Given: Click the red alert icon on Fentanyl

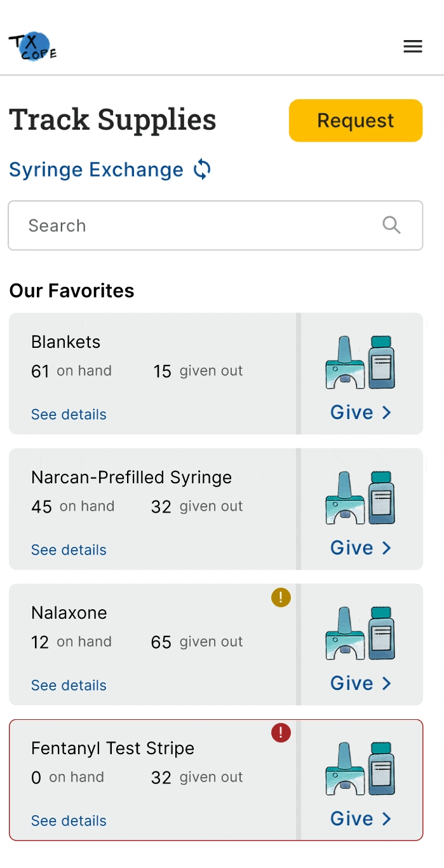Looking at the screenshot, I should tap(281, 733).
